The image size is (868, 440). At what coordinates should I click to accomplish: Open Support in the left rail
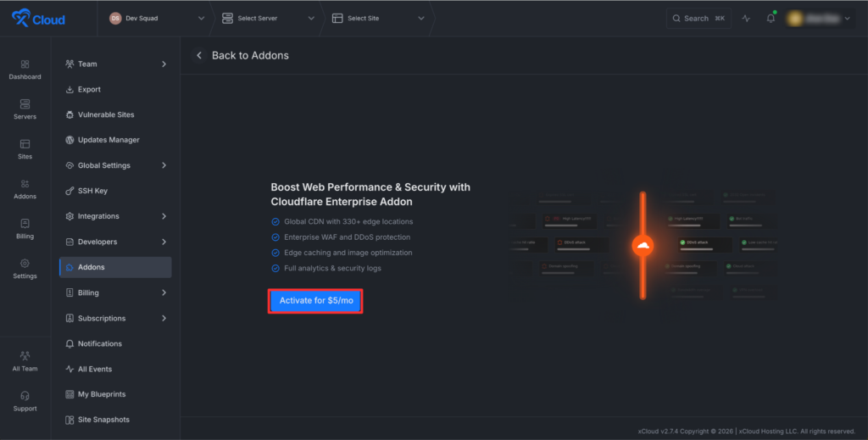point(25,401)
